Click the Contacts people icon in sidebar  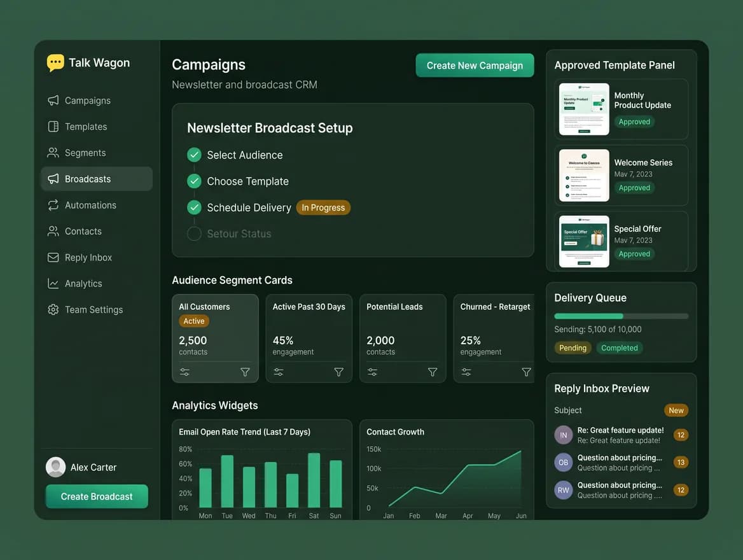(53, 231)
